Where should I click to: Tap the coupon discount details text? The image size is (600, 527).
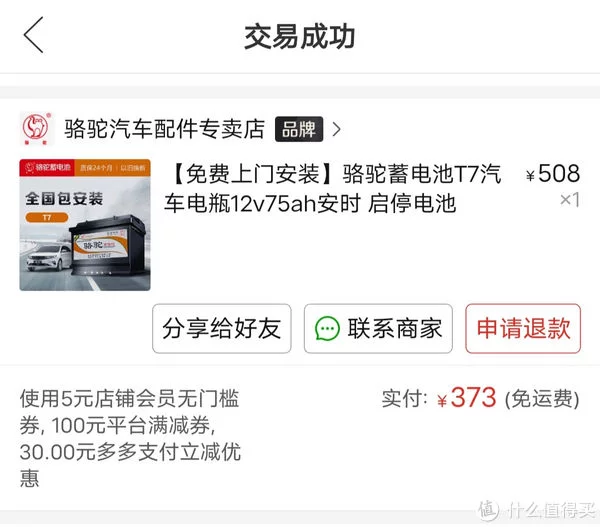(130, 438)
